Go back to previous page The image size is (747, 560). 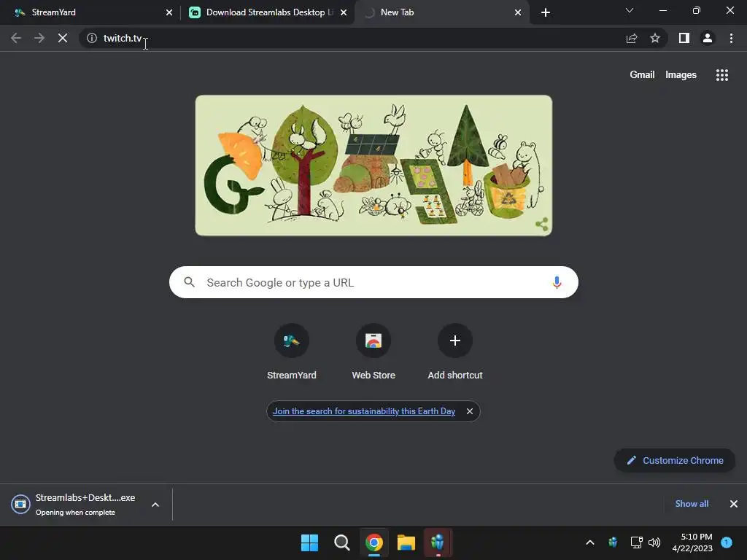pos(16,38)
